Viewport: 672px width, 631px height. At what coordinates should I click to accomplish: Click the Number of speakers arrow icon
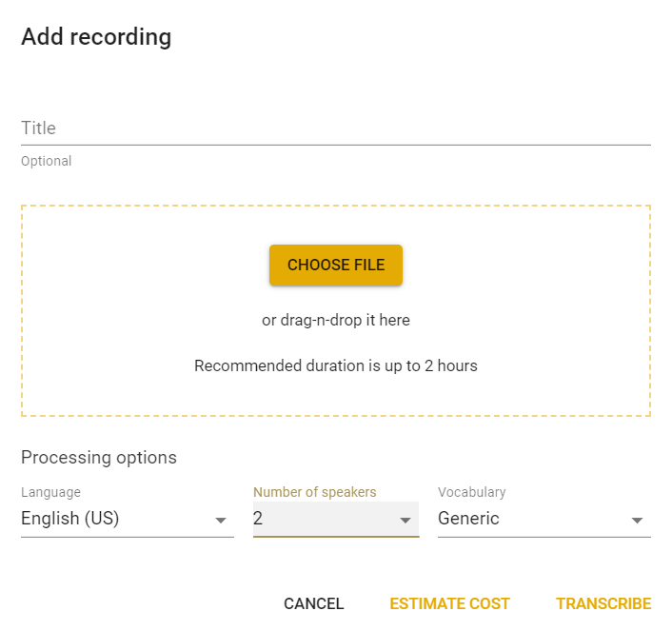[405, 521]
